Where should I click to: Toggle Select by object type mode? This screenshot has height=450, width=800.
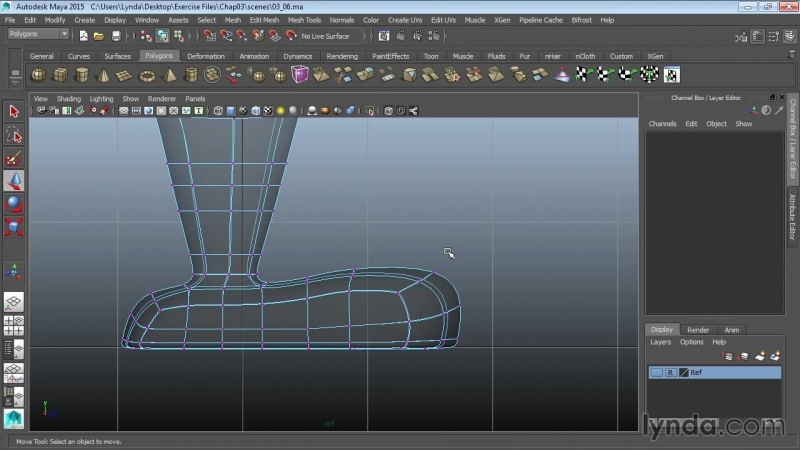[x=162, y=36]
